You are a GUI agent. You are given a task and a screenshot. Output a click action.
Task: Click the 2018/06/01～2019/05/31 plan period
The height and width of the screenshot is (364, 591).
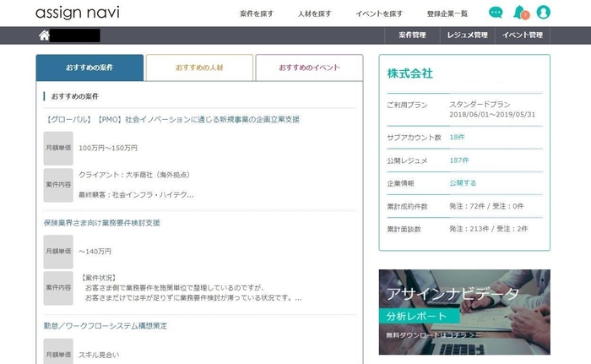click(x=492, y=115)
